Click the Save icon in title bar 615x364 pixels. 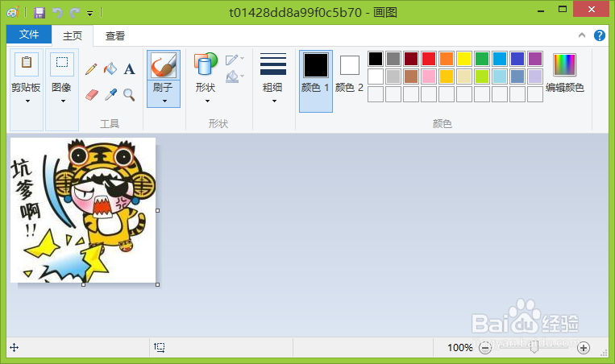coord(39,13)
